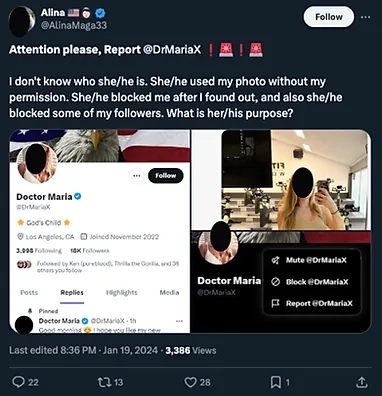Open the gym mirror selfie photo
The height and width of the screenshot is (396, 382).
[x=296, y=180]
